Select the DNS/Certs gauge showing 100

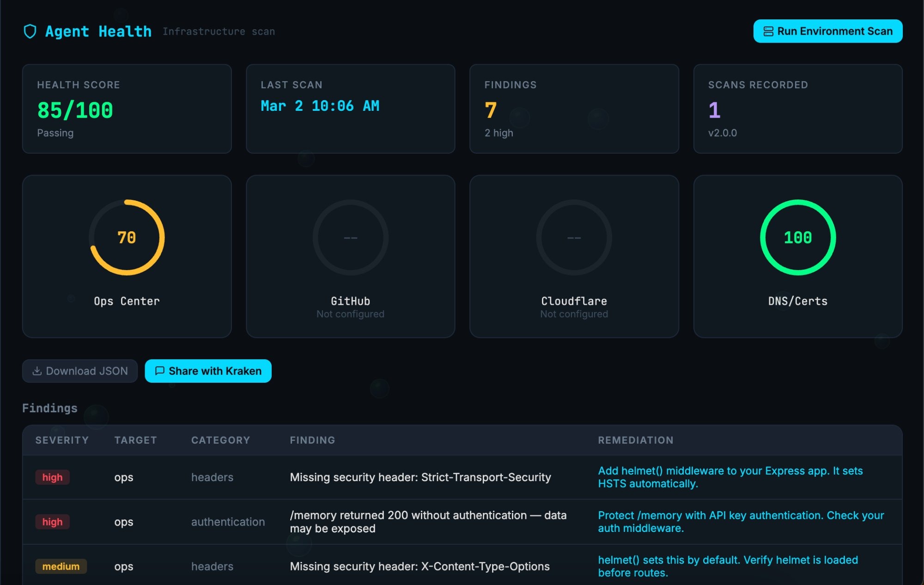point(798,237)
